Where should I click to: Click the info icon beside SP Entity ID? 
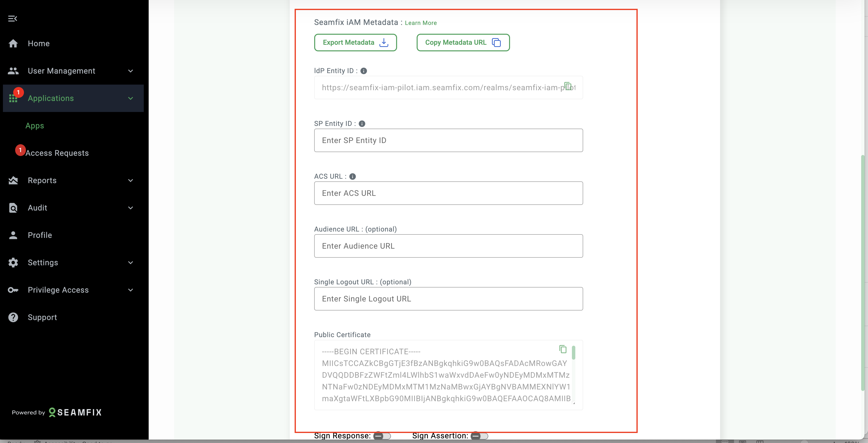(362, 124)
